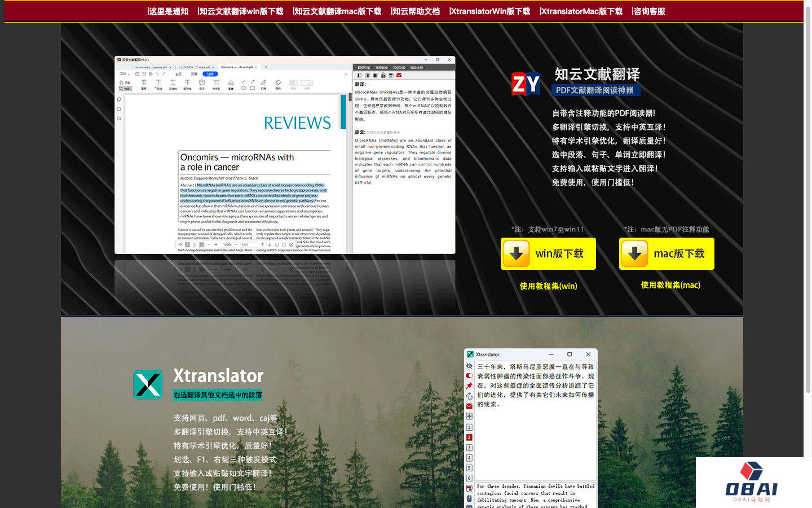This screenshot has height=508, width=812.
Task: Select the ellipse shape tool
Action: point(244,88)
